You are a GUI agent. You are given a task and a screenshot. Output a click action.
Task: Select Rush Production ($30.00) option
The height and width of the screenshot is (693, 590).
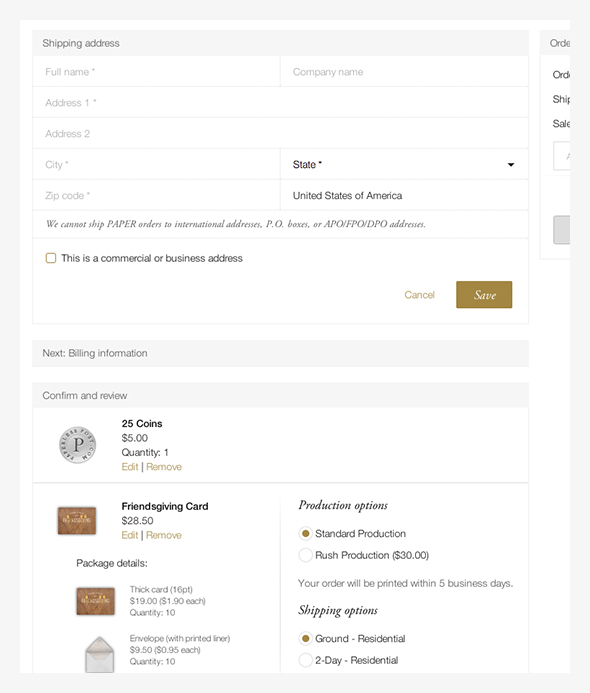click(x=305, y=555)
